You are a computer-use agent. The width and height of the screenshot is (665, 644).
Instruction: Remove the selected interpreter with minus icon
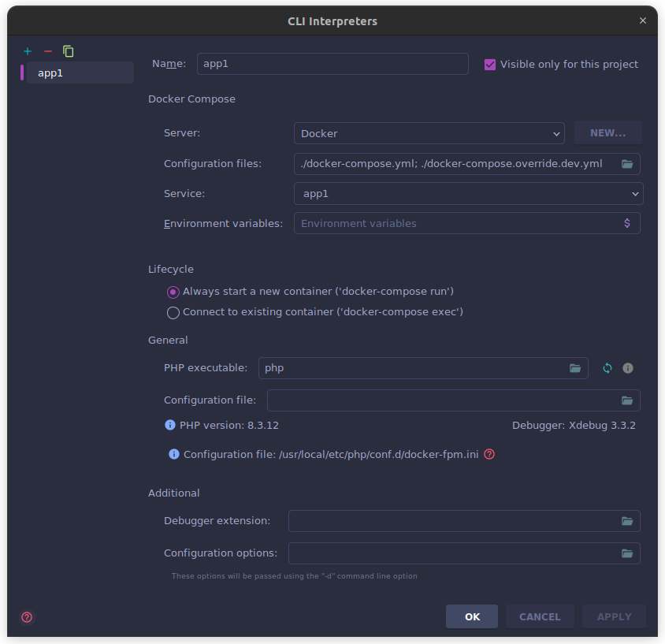(x=48, y=51)
